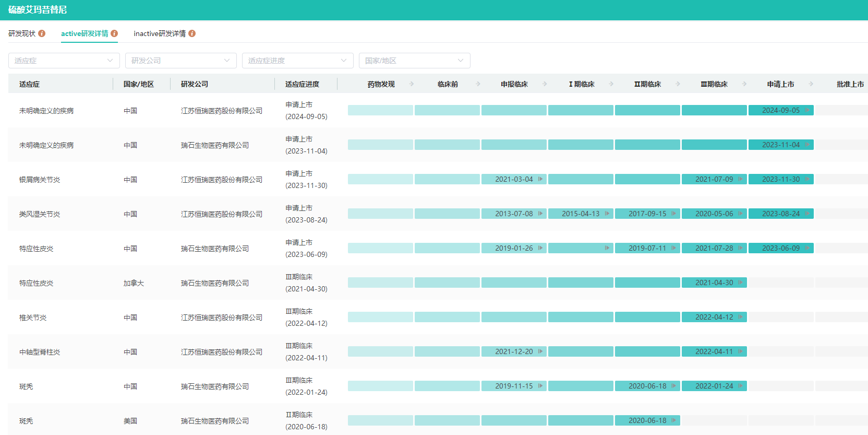Open the 适应症 filter dropdown

click(x=64, y=61)
